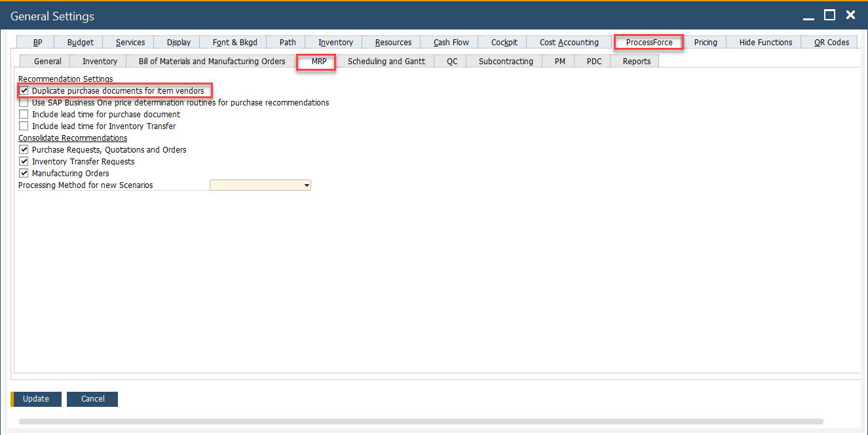Open the Hide Functions tab
This screenshot has height=435, width=868.
click(x=765, y=43)
